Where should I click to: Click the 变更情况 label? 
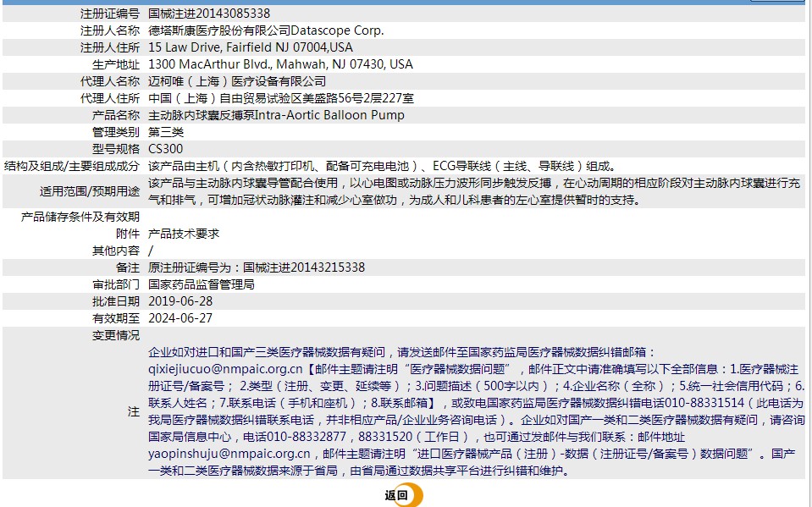pyautogui.click(x=116, y=335)
